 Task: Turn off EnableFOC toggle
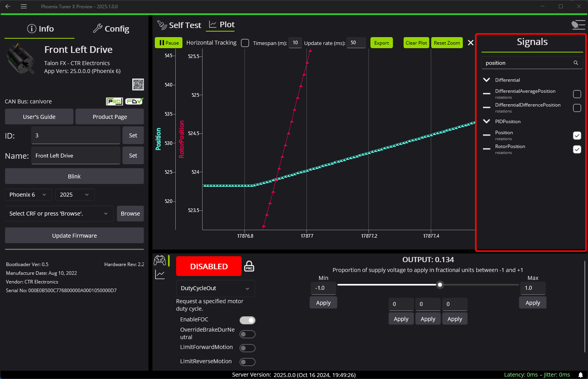click(248, 320)
